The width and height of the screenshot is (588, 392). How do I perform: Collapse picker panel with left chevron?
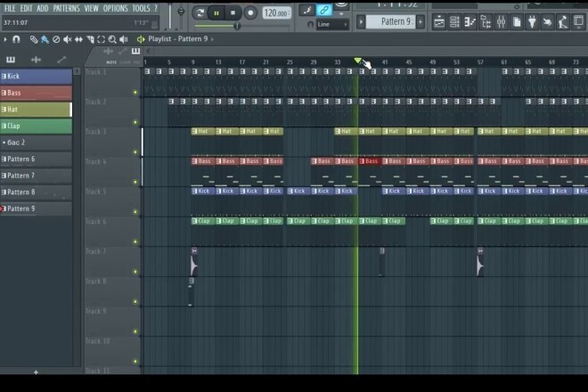[x=148, y=51]
